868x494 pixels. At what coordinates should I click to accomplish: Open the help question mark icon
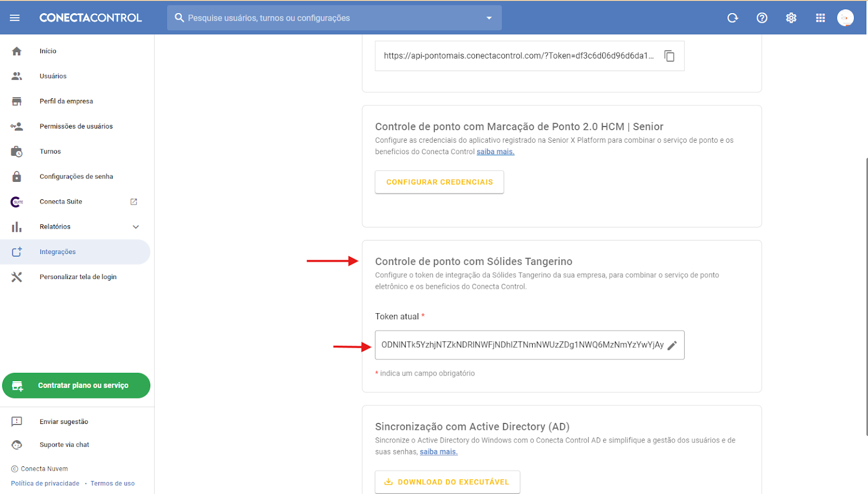click(x=762, y=18)
